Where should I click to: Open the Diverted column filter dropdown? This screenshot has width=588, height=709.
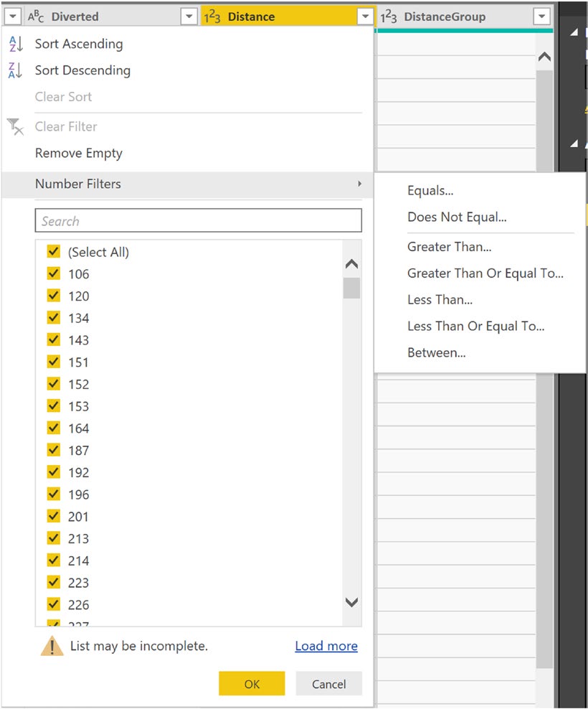189,17
